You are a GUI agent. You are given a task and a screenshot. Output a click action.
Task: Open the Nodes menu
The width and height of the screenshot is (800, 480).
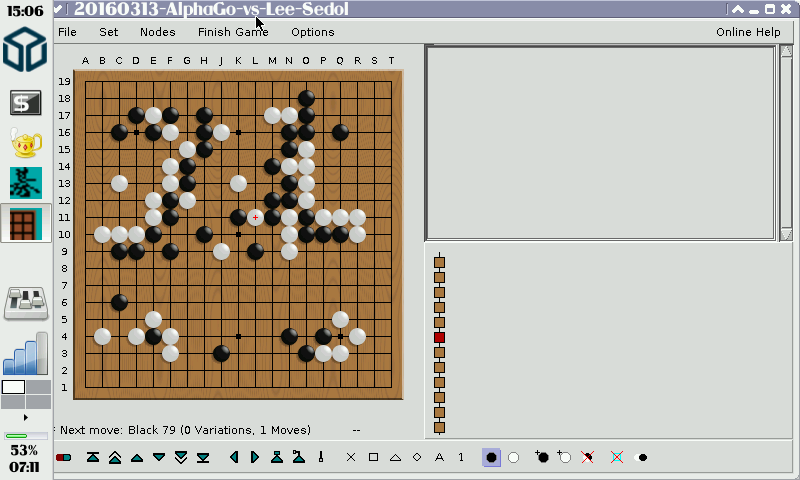[x=158, y=32]
